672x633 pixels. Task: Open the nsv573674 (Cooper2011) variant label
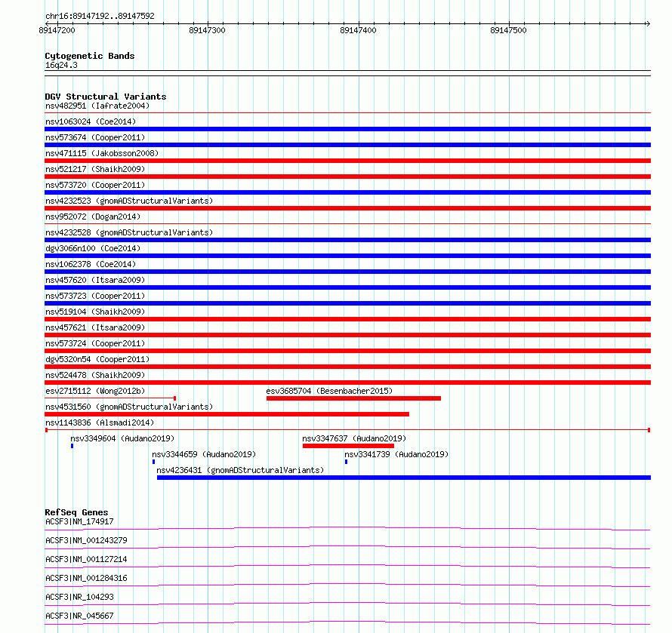(95, 137)
